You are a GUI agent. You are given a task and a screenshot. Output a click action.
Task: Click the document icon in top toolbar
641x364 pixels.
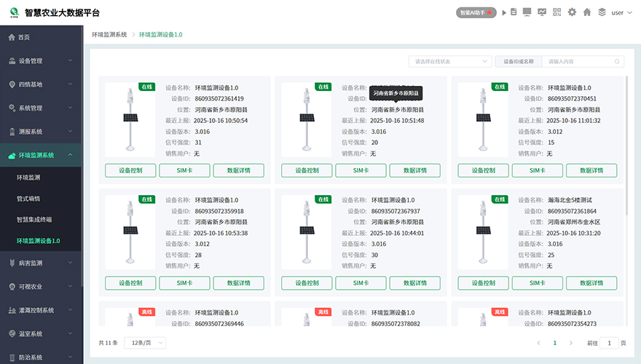(514, 12)
